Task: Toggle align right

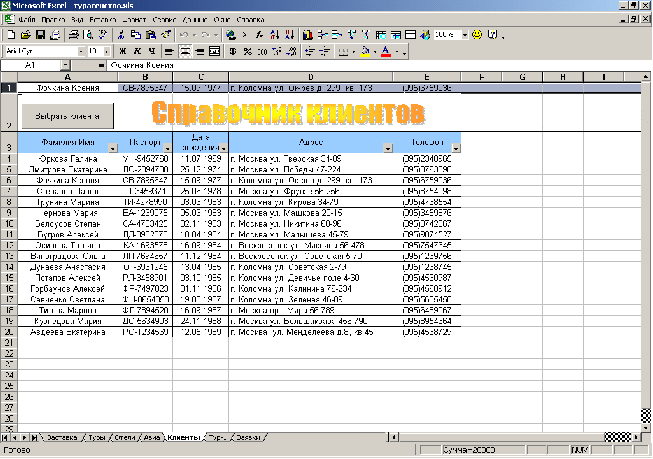Action: click(200, 51)
